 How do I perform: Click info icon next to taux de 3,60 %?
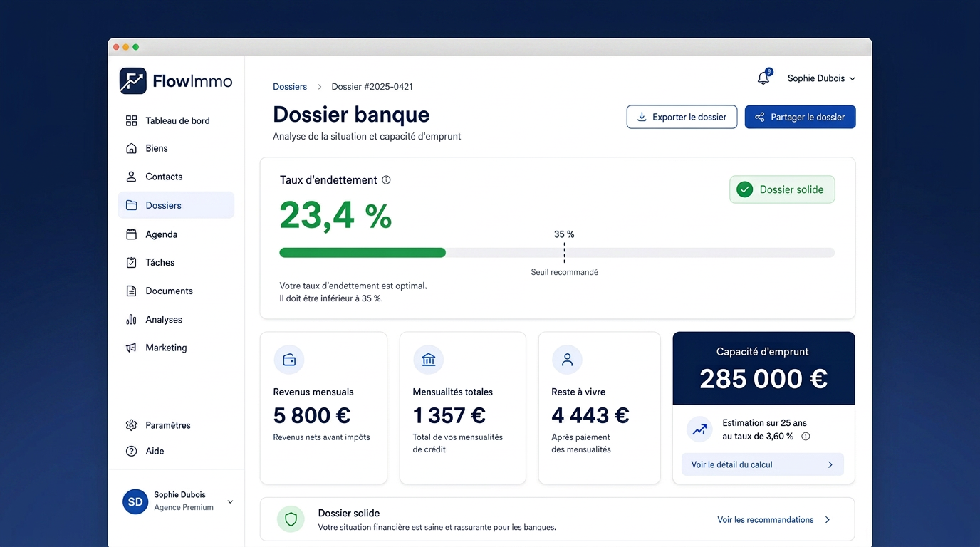[806, 437]
